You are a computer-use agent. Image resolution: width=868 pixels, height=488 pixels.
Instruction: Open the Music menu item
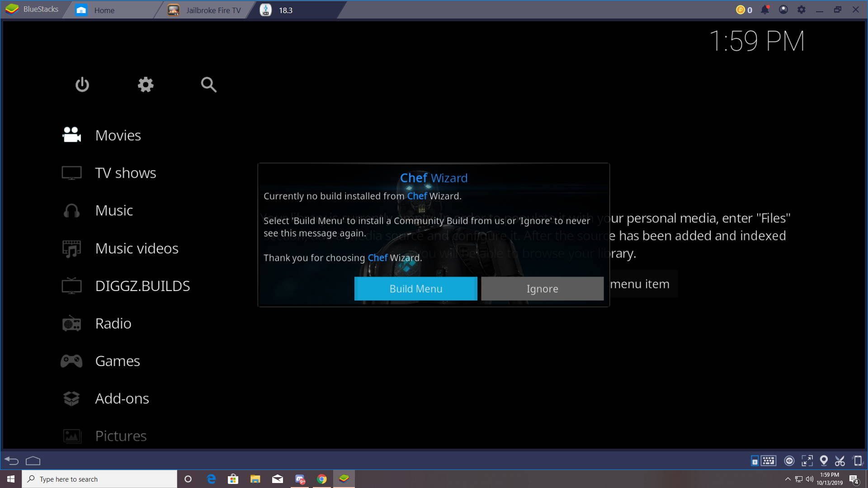click(114, 211)
